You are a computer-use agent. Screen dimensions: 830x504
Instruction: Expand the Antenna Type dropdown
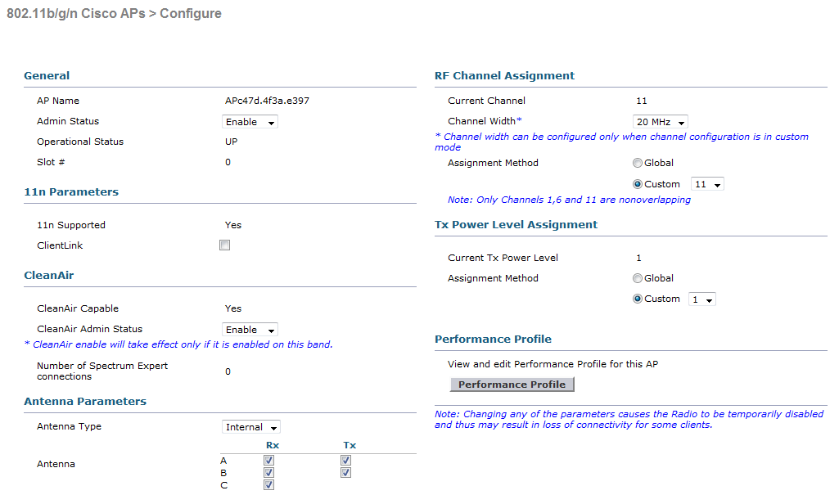click(x=251, y=427)
